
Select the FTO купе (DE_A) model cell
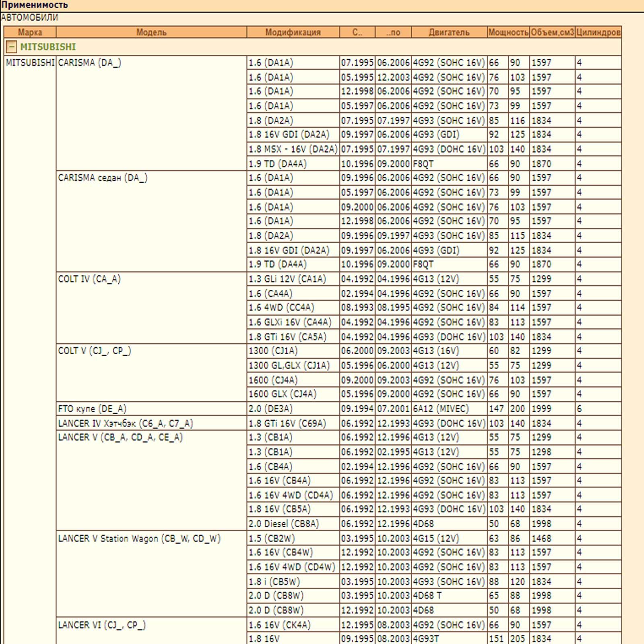151,409
